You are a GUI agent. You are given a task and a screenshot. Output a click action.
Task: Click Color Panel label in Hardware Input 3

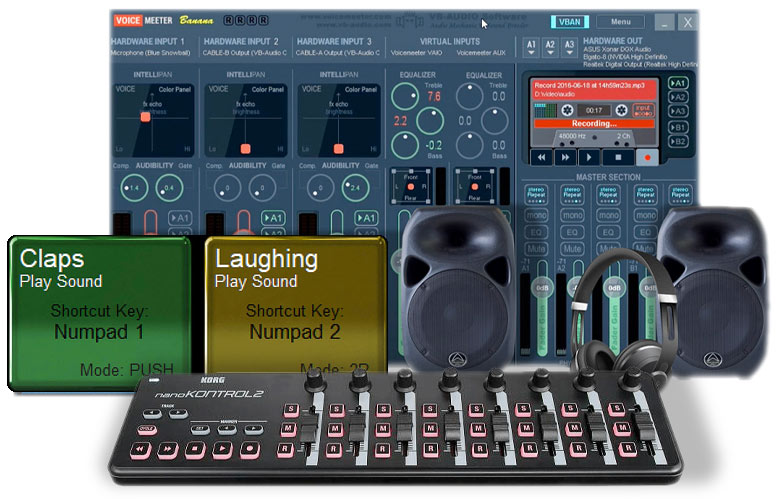tap(360, 90)
